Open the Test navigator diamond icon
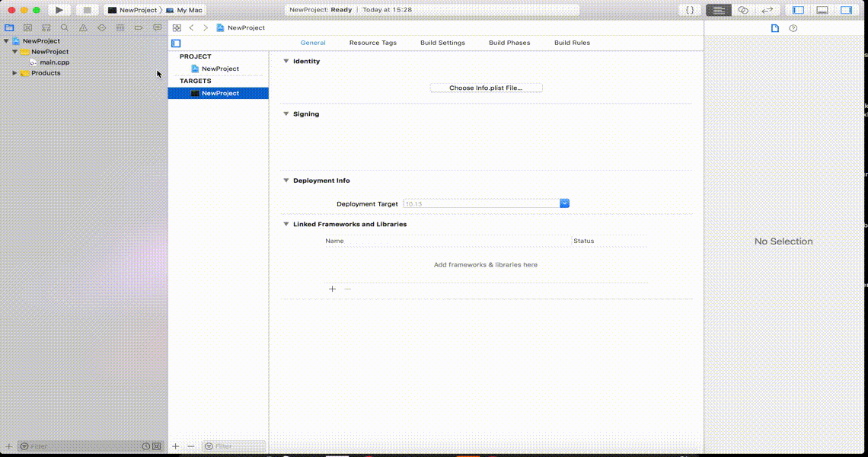868x457 pixels. click(101, 27)
